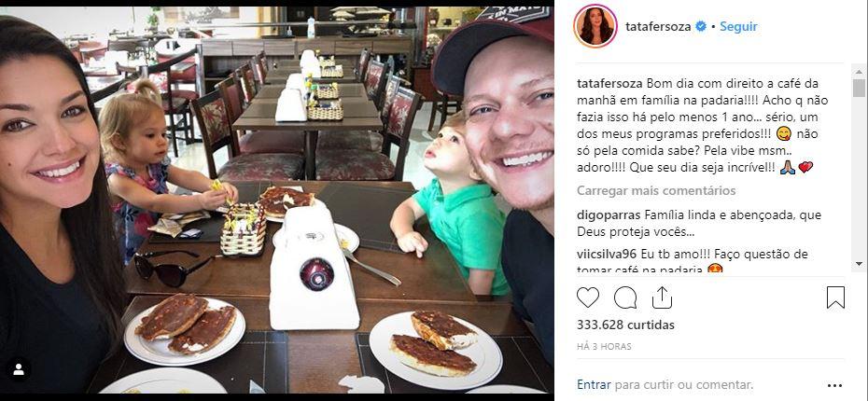Click the family breakfast photo
Image resolution: width=868 pixels, height=401 pixels.
(277, 200)
